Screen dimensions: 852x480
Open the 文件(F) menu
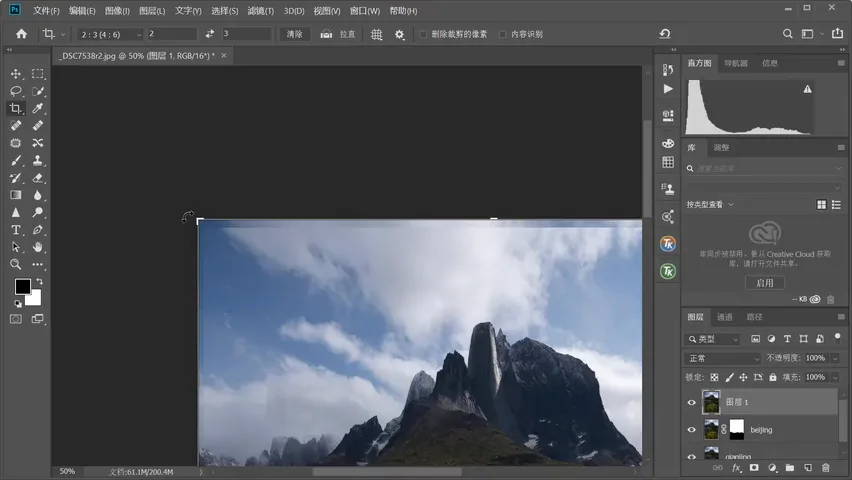46,11
